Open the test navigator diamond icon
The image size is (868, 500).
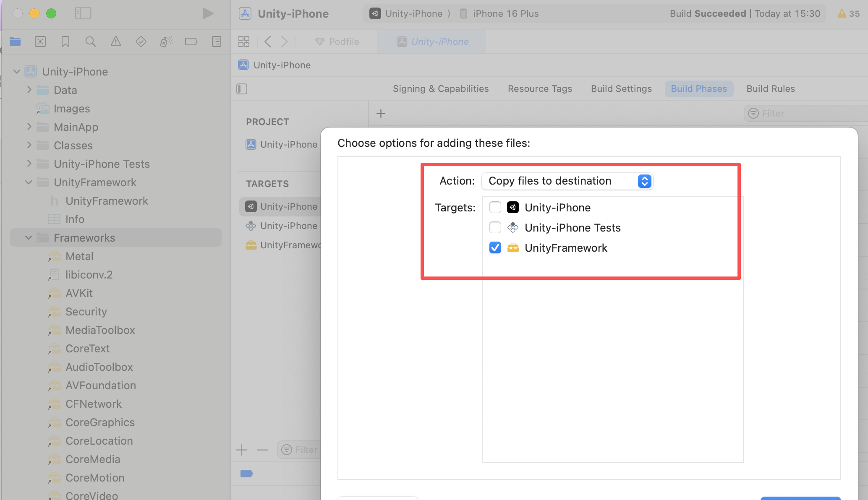tap(141, 42)
